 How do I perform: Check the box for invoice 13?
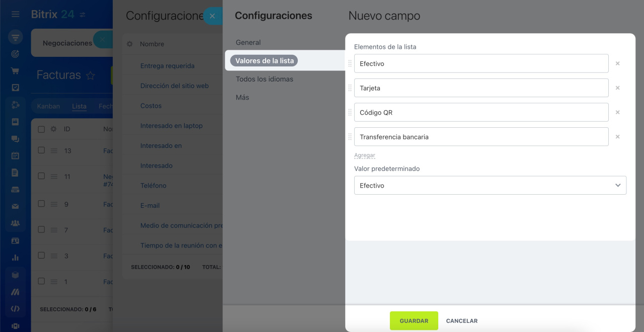click(41, 150)
